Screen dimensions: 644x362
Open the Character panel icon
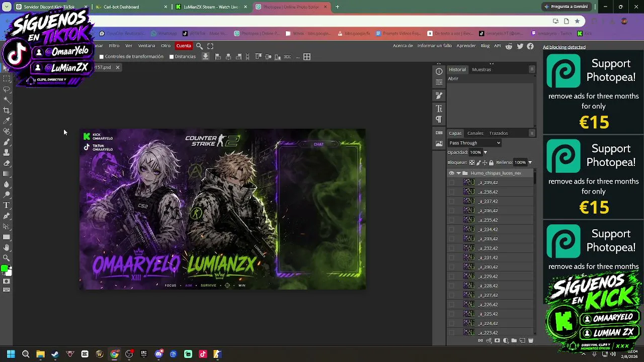pos(439,109)
